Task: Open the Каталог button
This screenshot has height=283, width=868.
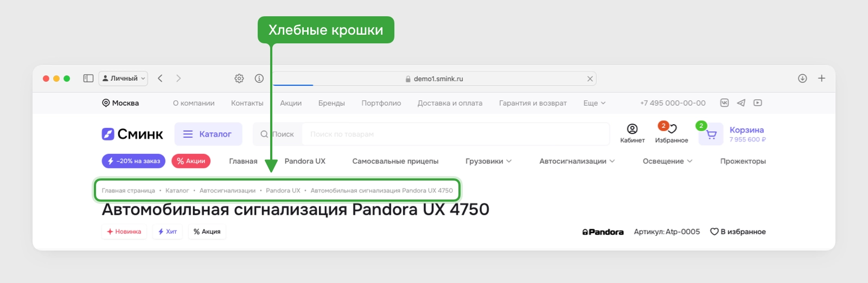Action: pos(208,134)
